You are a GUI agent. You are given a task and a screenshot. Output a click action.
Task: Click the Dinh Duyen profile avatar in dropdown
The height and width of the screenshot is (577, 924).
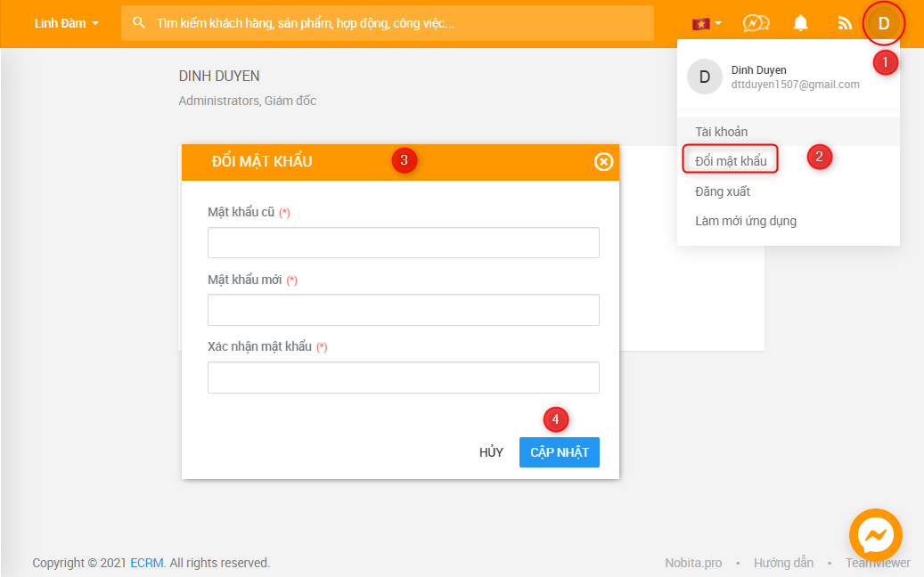pyautogui.click(x=704, y=77)
